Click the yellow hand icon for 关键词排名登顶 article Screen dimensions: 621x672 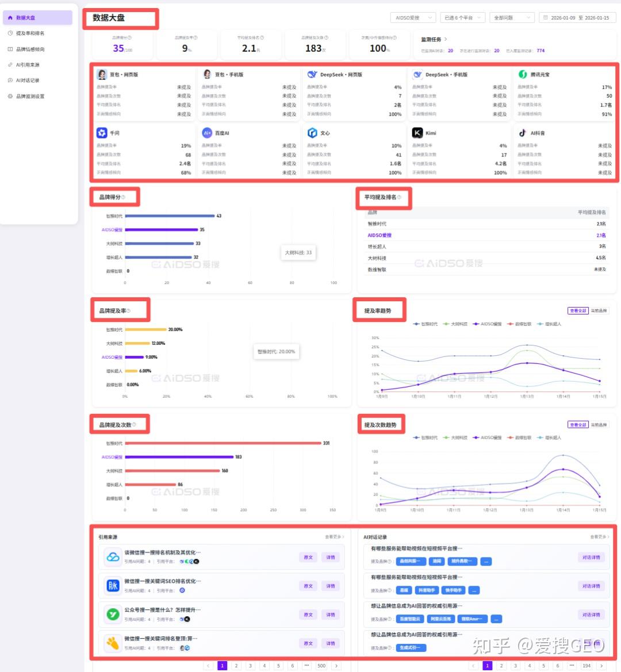pos(113,643)
